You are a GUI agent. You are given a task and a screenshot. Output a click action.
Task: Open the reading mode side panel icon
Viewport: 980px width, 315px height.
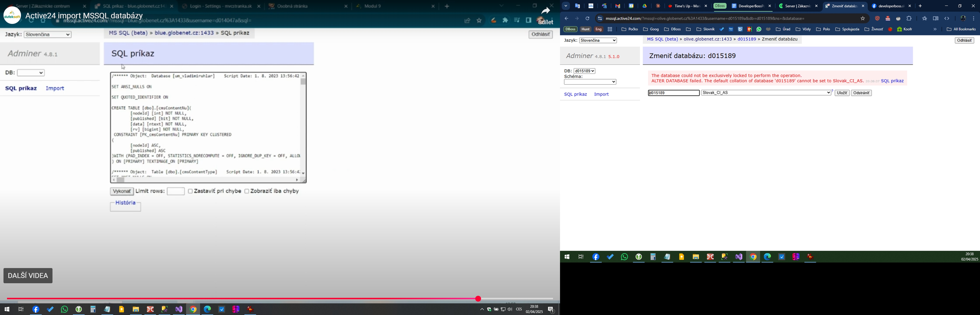(x=935, y=18)
